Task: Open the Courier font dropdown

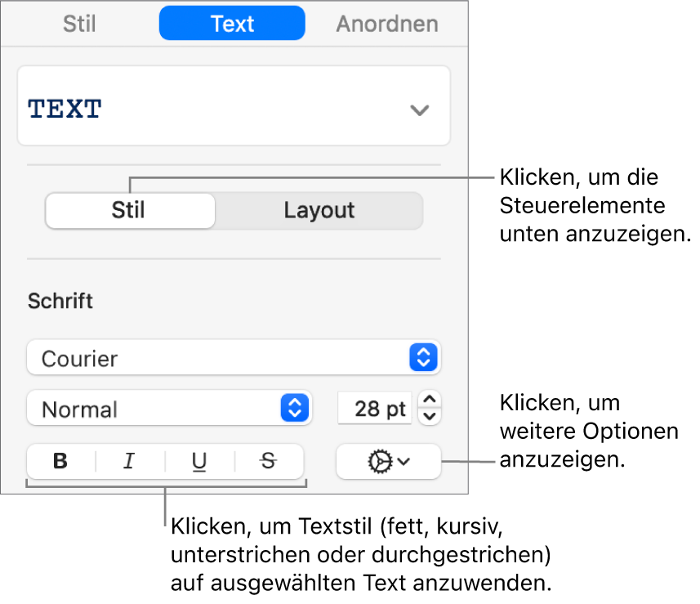Action: pyautogui.click(x=234, y=357)
